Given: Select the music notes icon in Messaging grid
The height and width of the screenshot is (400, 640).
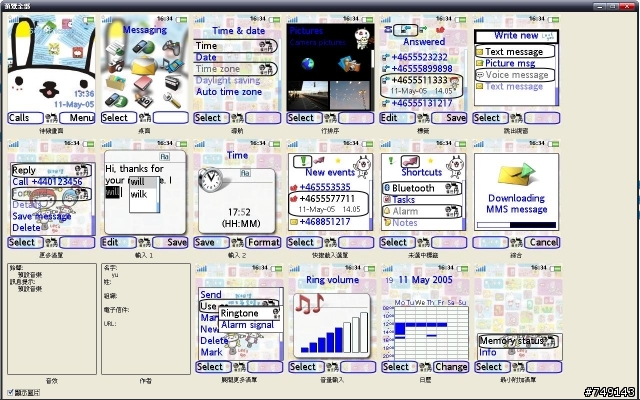Looking at the screenshot, I should coord(172,65).
